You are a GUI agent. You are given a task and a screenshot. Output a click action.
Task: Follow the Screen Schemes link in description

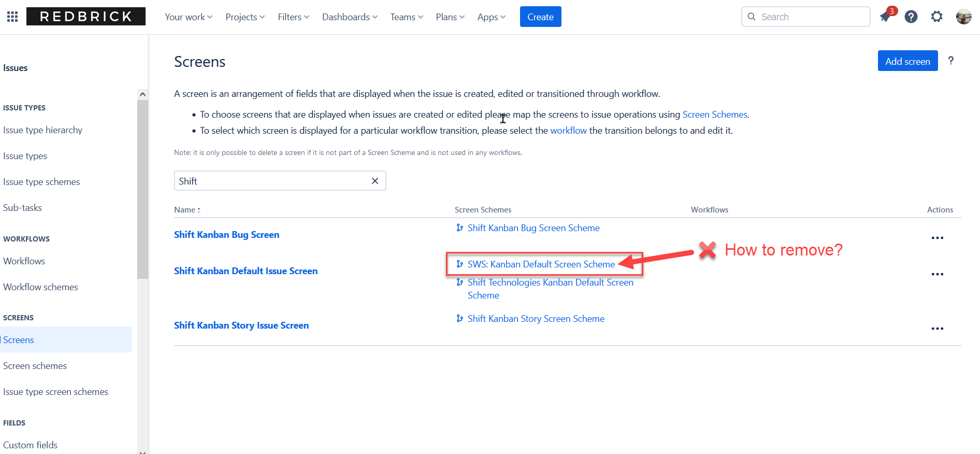[715, 115]
